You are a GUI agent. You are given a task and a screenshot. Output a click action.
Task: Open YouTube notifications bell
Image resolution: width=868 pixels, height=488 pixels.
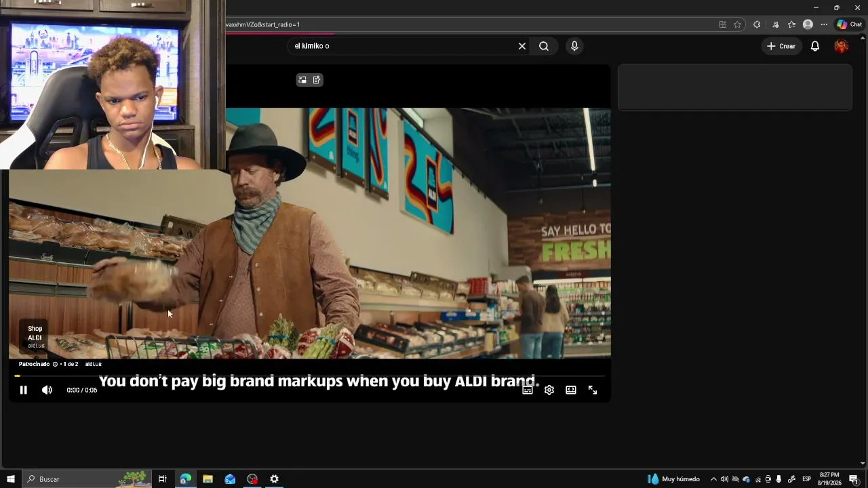[815, 46]
